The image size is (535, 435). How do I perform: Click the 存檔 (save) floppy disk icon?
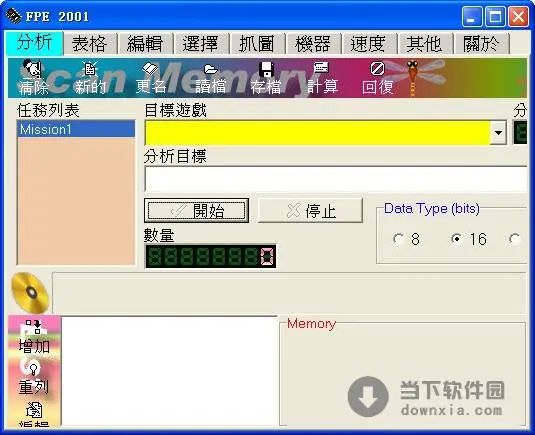pyautogui.click(x=266, y=69)
